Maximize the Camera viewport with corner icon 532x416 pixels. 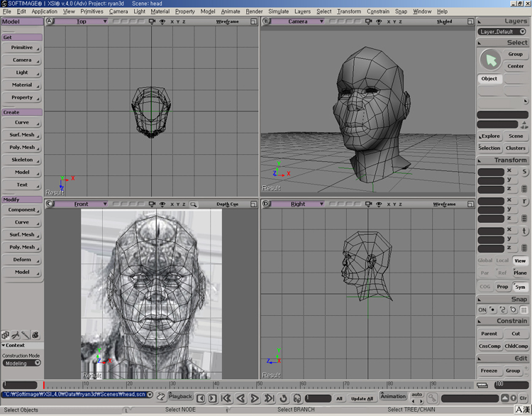[x=470, y=22]
